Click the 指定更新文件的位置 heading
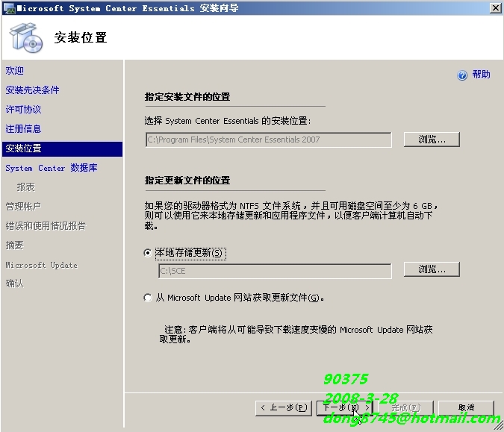Viewport: 504px width, 432px height. tap(187, 181)
